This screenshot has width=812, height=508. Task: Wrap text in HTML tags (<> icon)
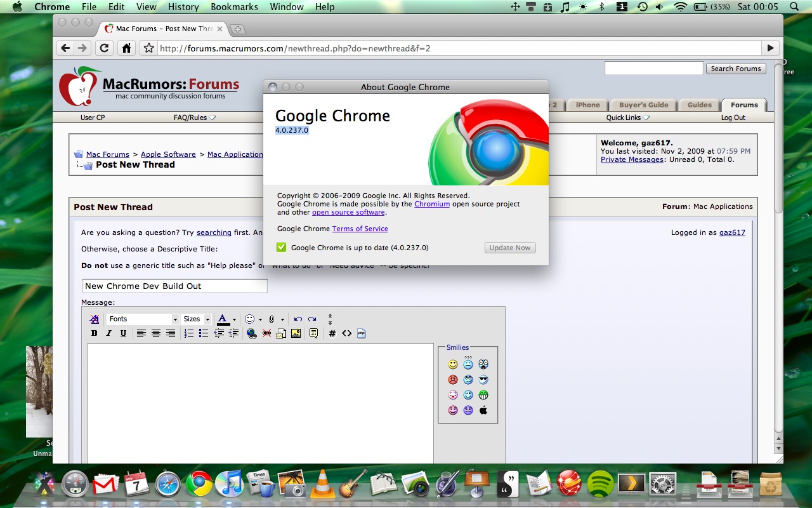click(346, 333)
